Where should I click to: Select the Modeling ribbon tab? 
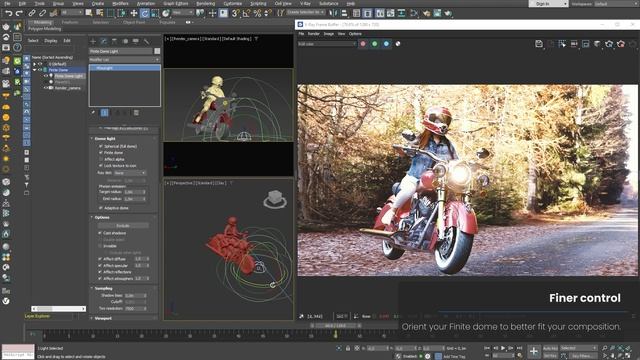click(42, 22)
